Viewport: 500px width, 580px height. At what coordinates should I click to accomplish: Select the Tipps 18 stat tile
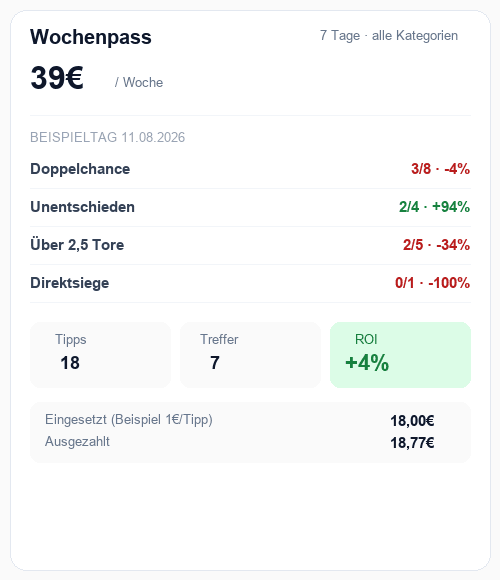point(100,355)
